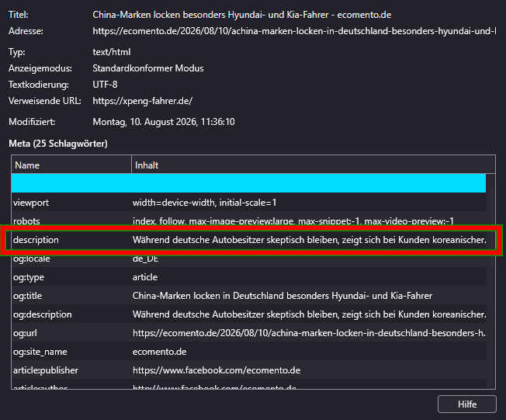
Task: Click the Adresse URL field value
Action: [x=294, y=31]
